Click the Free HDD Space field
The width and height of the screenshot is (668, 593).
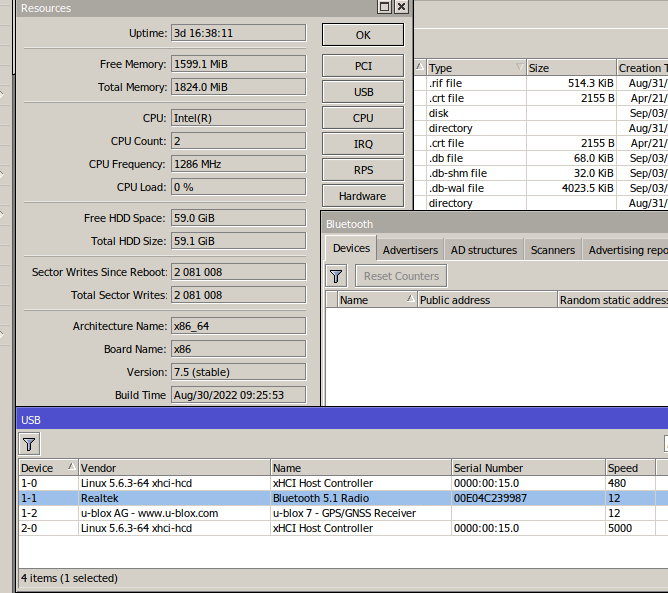tap(239, 218)
